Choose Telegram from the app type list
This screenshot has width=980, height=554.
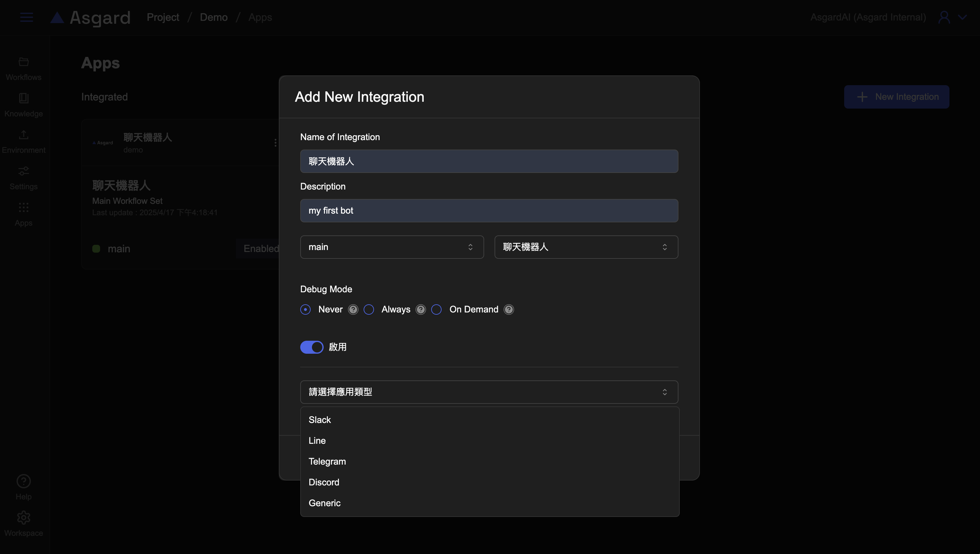pos(327,461)
